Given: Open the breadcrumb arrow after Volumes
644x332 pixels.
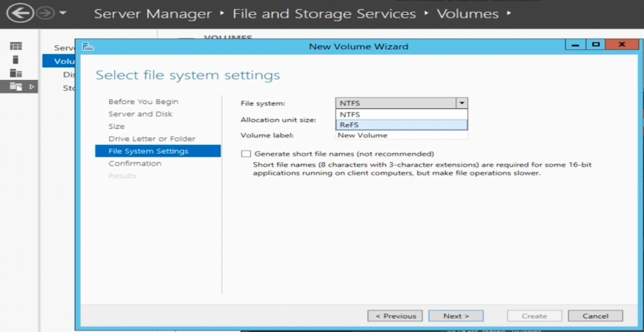Looking at the screenshot, I should pos(509,13).
